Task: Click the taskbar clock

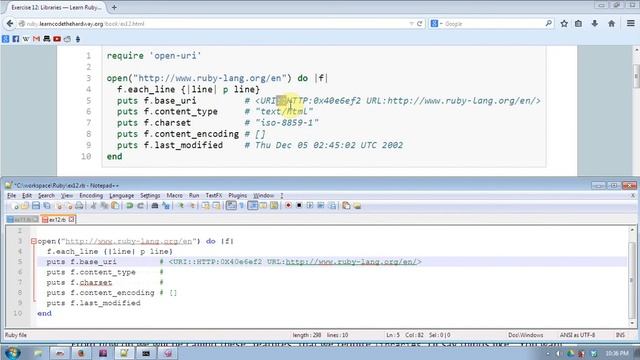Action: (617, 353)
